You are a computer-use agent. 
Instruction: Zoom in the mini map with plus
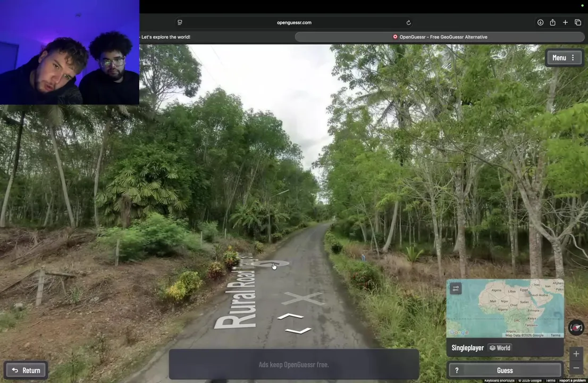coord(576,354)
